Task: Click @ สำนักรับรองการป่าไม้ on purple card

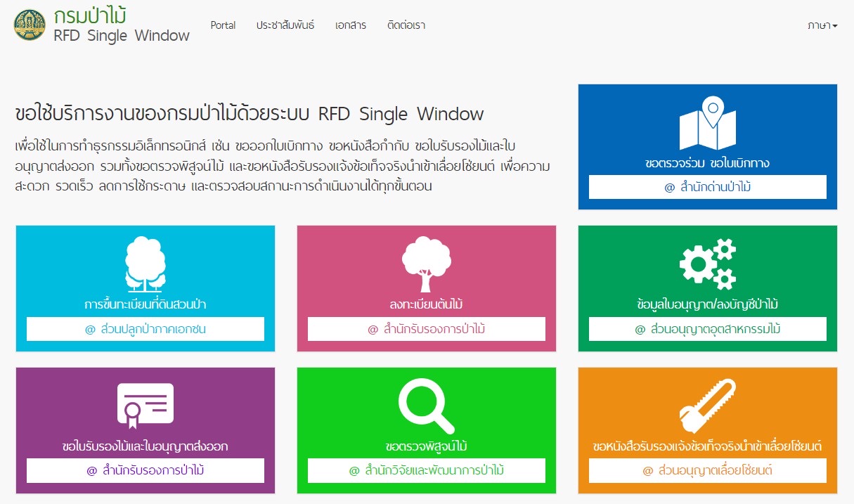Action: [x=145, y=470]
